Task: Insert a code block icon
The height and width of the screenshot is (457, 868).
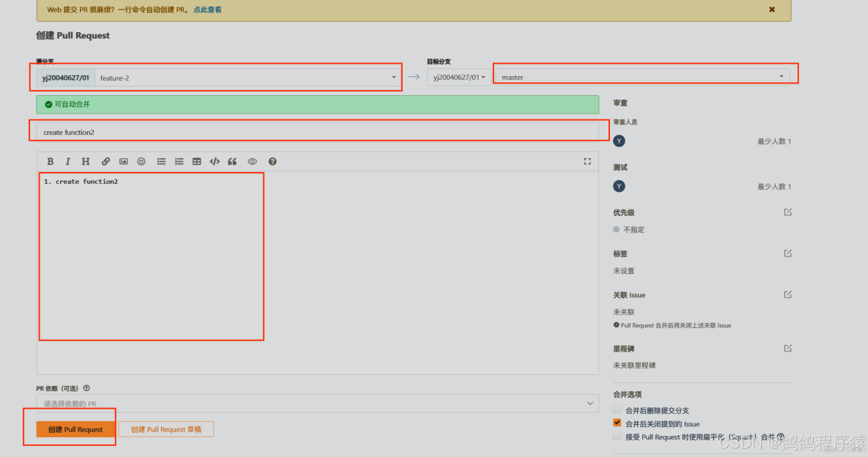Action: click(x=214, y=162)
